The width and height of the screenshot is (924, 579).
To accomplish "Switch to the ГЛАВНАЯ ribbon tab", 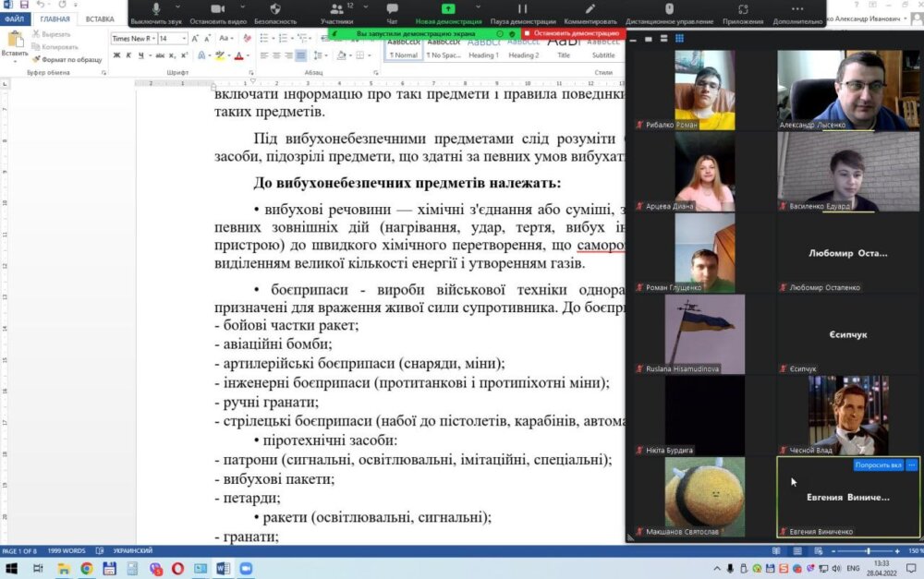I will [55, 18].
